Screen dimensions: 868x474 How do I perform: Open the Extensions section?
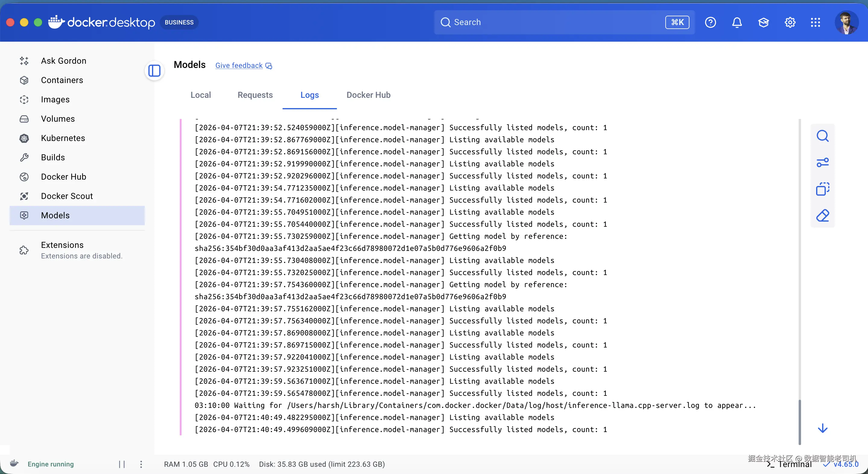coord(77,250)
